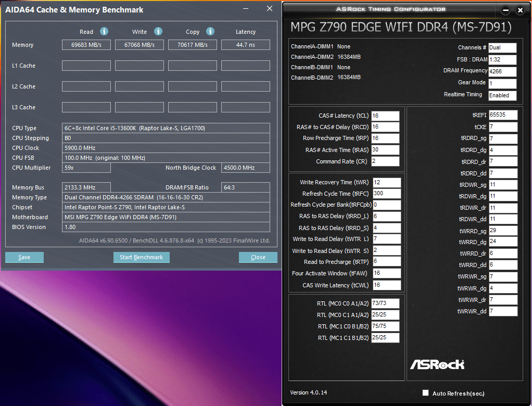The height and width of the screenshot is (406, 532).
Task: Start the memory benchmark
Action: 142,257
